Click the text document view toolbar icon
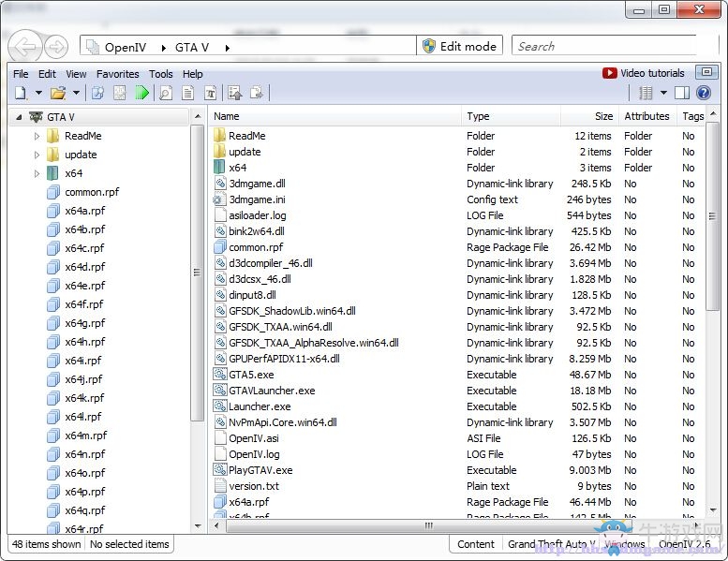This screenshot has width=728, height=561. (x=188, y=93)
